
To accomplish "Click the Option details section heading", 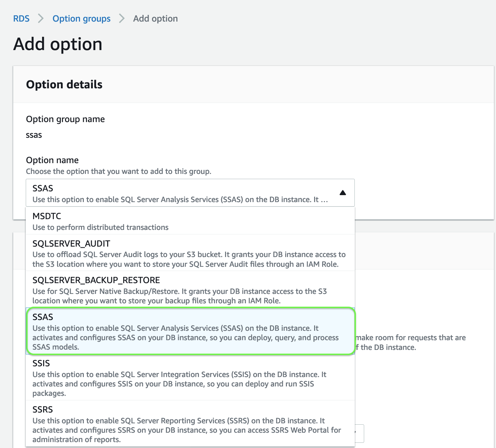I will point(64,85).
